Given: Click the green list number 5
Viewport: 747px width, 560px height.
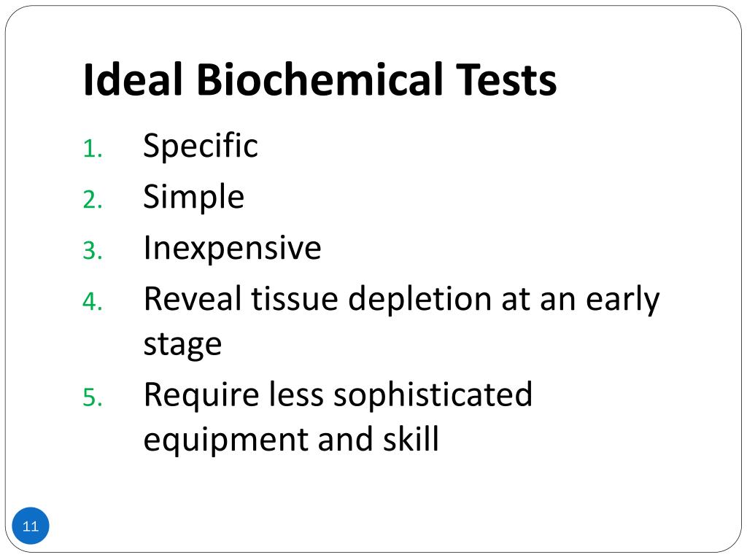Looking at the screenshot, I should 93,397.
